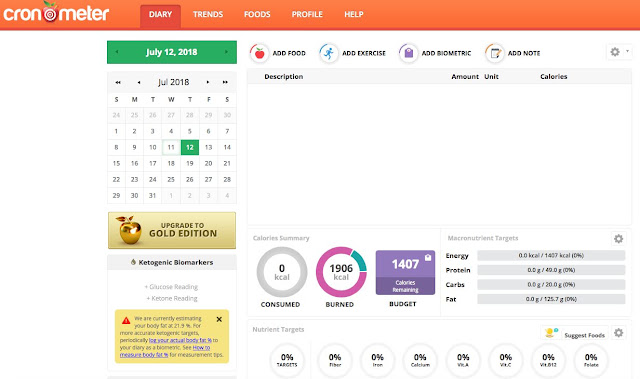This screenshot has height=379, width=640.
Task: Open the Add Note notepad icon
Action: 495,53
